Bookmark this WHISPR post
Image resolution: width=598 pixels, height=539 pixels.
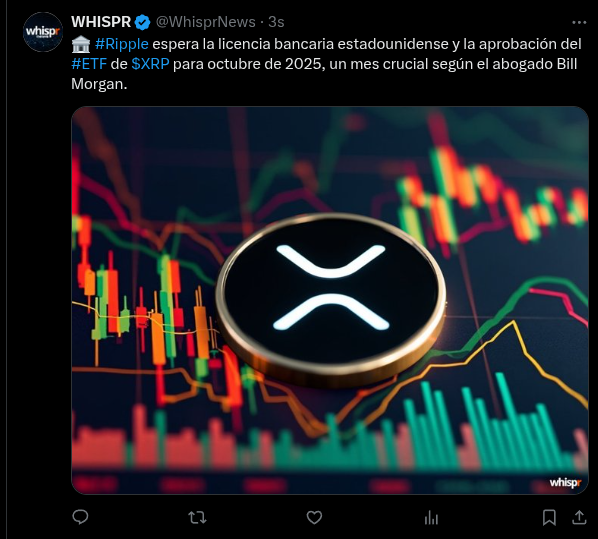tap(549, 518)
